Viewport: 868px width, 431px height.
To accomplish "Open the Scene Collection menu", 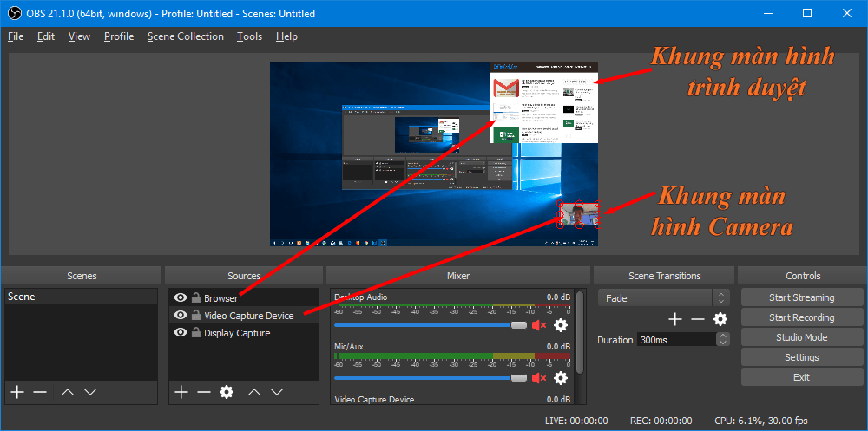I will point(185,36).
